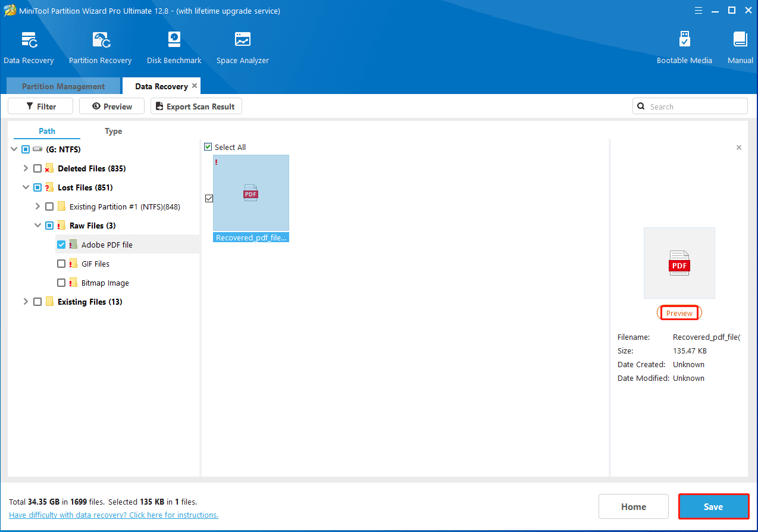Viewport: 758px width, 532px height.
Task: Open the Data Recovery tool icon
Action: tap(29, 40)
